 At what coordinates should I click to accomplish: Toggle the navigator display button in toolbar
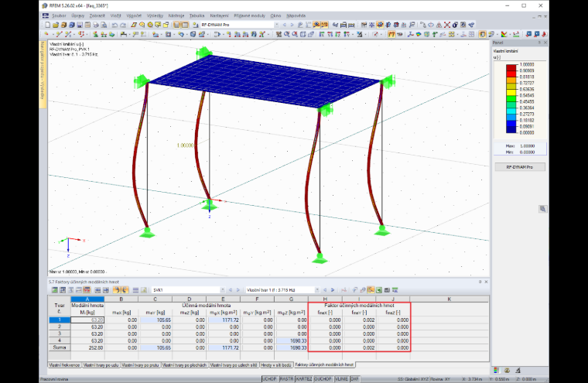(176, 25)
